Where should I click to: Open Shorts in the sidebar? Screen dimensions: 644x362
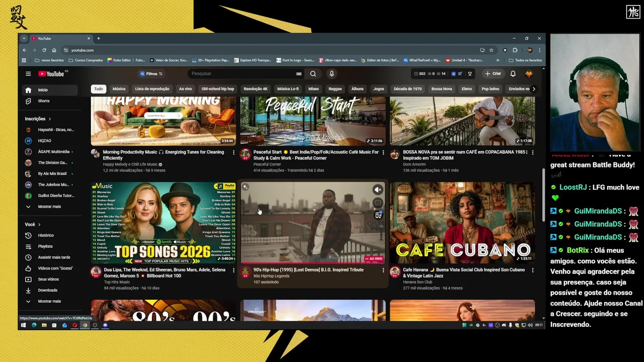pyautogui.click(x=49, y=101)
